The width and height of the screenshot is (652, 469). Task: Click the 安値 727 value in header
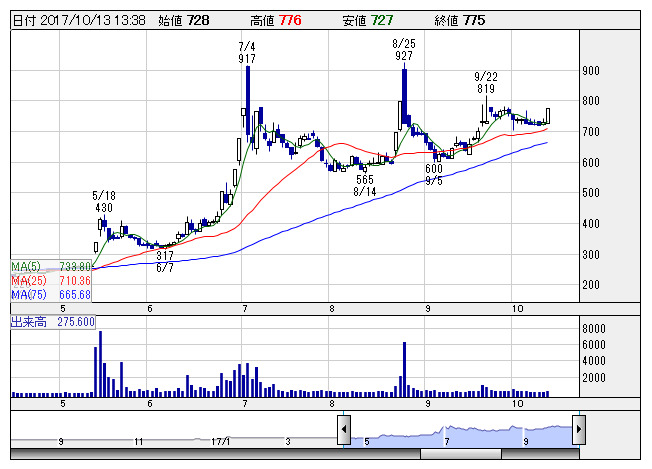point(382,20)
